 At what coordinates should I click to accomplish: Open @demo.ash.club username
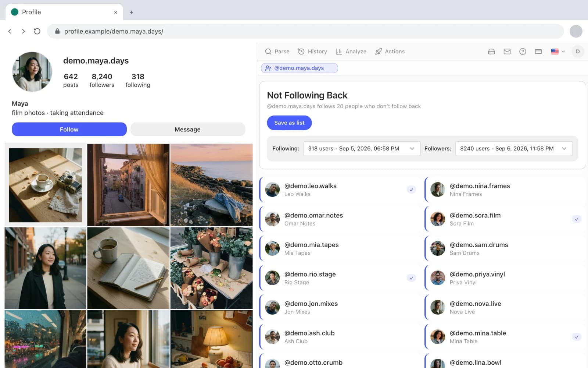point(309,333)
